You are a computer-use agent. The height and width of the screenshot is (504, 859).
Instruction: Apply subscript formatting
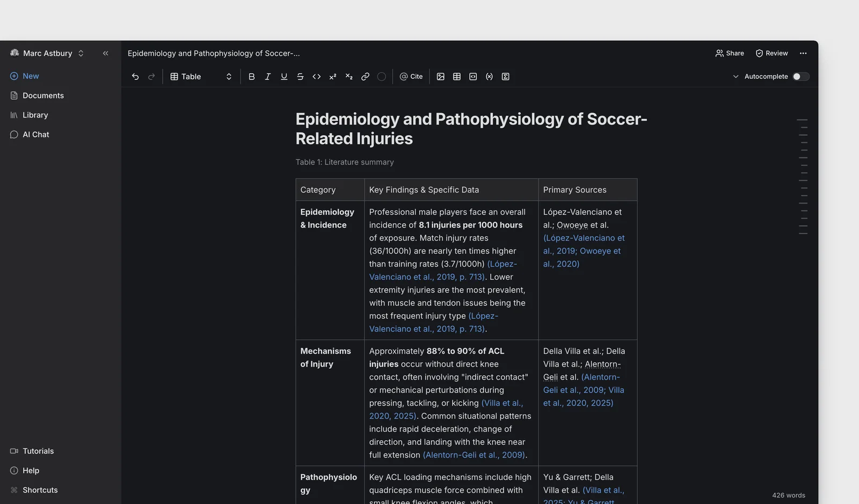[x=349, y=77]
